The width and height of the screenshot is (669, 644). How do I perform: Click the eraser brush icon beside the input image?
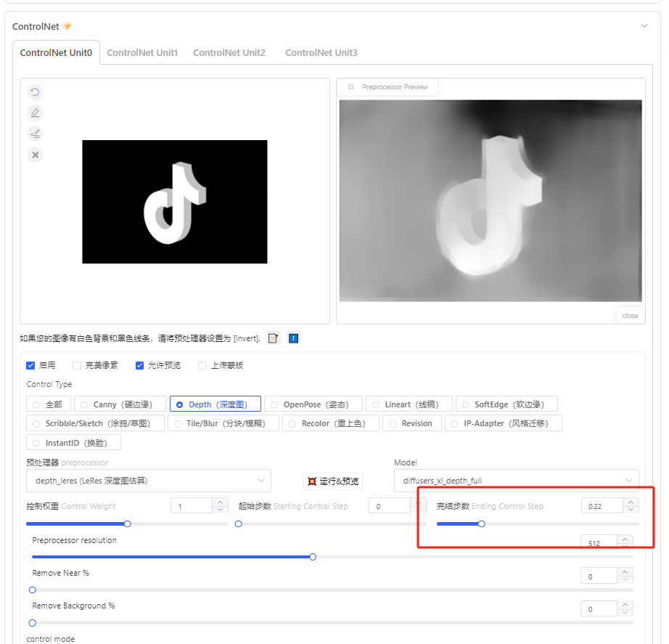coord(35,134)
